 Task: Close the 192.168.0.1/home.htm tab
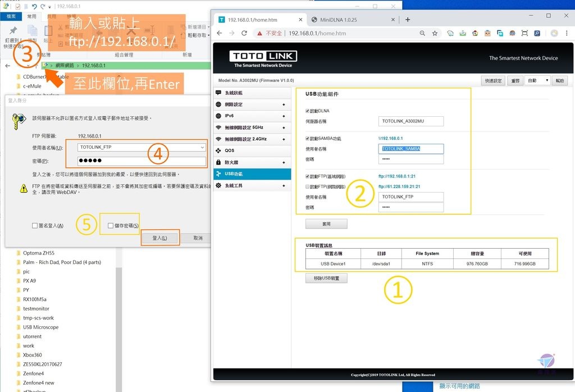pos(300,20)
